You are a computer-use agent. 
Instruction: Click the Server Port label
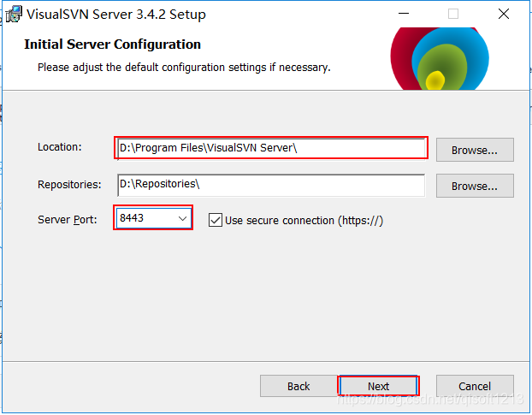pyautogui.click(x=68, y=220)
